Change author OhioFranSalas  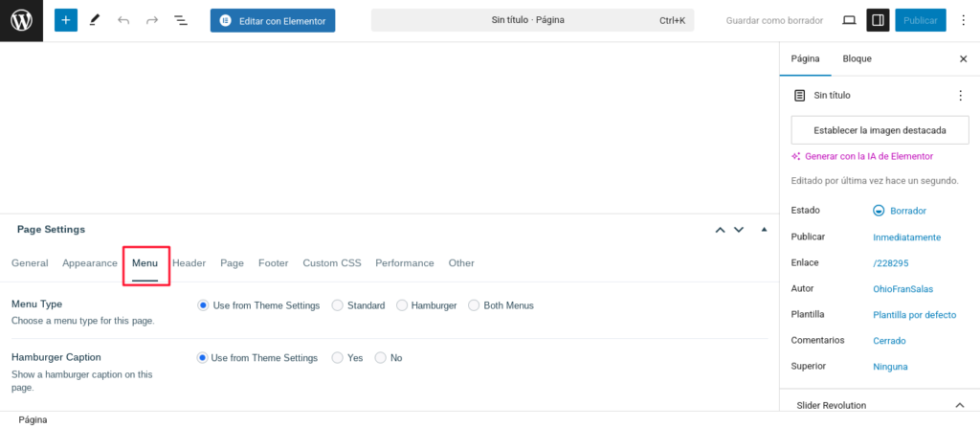(902, 289)
